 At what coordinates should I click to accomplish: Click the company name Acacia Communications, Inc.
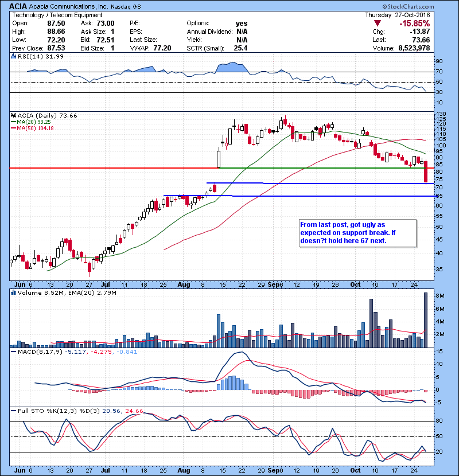pos(68,6)
